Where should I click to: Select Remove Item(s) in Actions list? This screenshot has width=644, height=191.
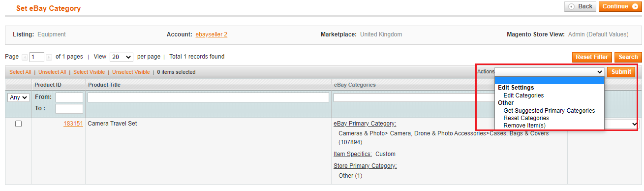point(524,126)
